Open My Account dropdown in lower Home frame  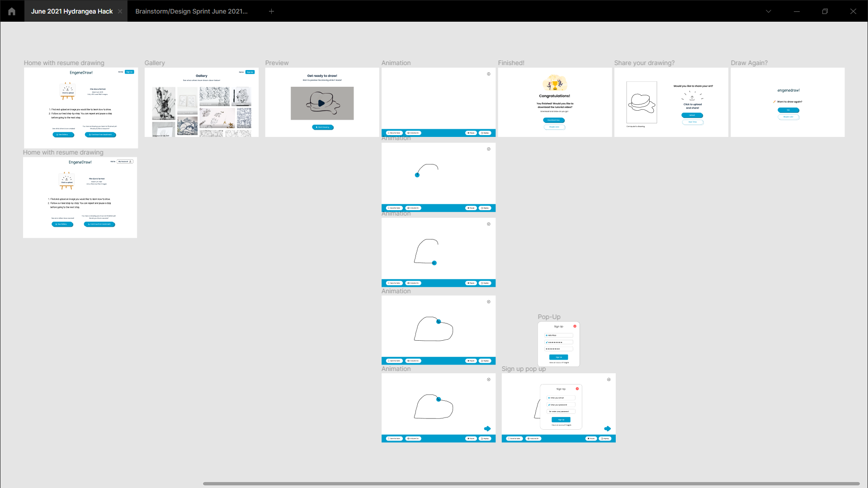[125, 161]
